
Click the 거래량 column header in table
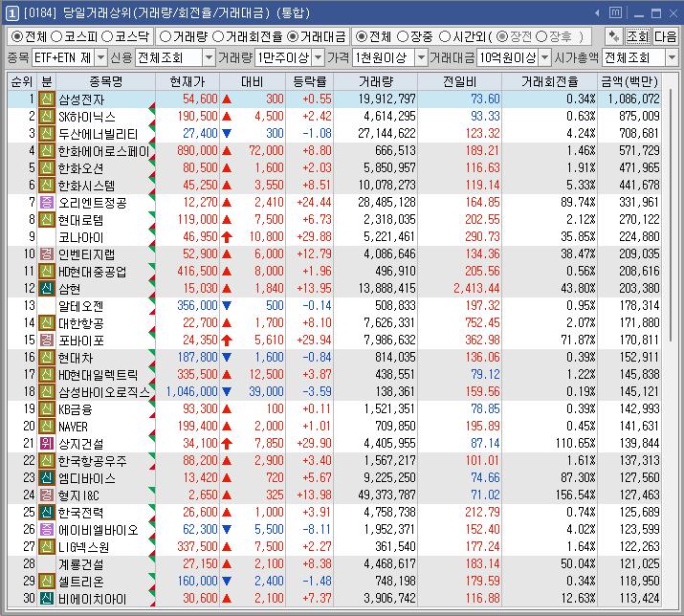coord(376,81)
